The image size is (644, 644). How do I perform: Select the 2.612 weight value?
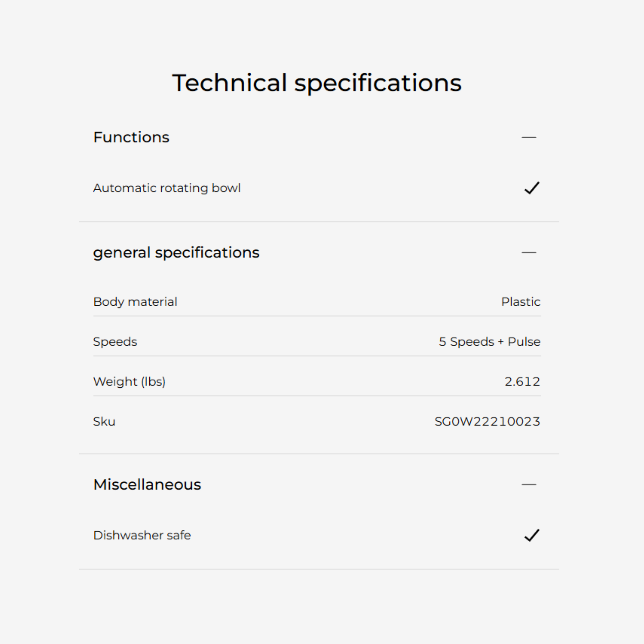pyautogui.click(x=522, y=382)
